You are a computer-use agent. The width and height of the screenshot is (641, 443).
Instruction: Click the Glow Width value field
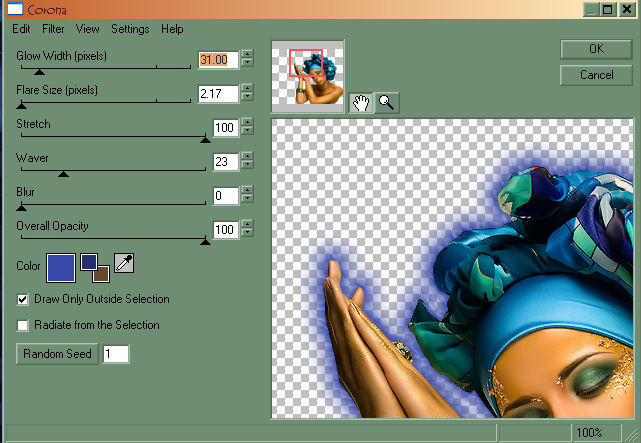tap(218, 60)
